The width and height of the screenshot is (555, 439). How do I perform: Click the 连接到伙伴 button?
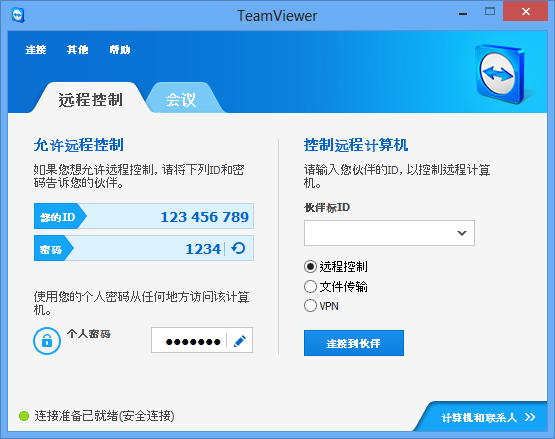click(x=354, y=343)
